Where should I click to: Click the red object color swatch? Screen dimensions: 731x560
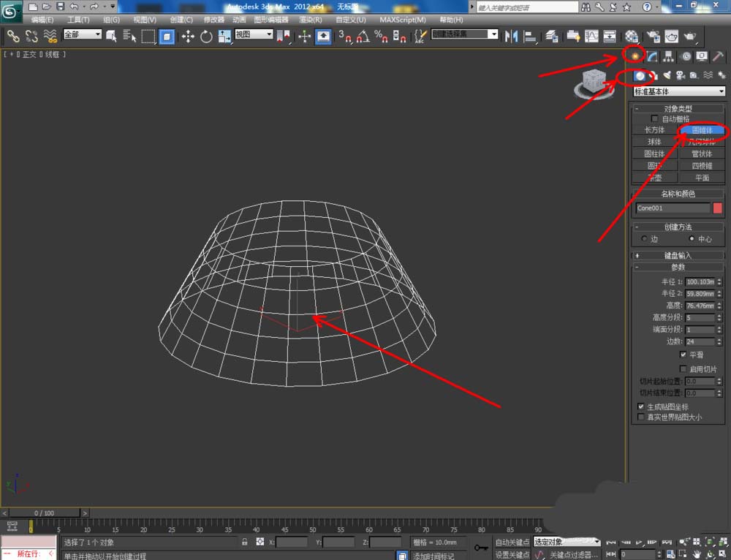pyautogui.click(x=717, y=208)
